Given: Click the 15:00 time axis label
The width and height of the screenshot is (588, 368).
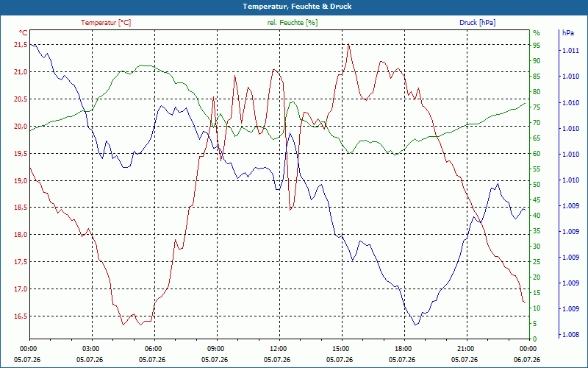Looking at the screenshot, I should pyautogui.click(x=342, y=349).
